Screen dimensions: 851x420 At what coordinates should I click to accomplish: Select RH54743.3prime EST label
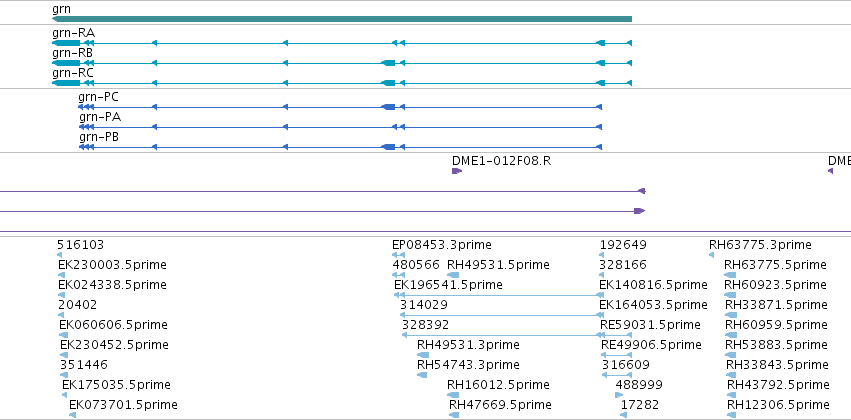[468, 365]
